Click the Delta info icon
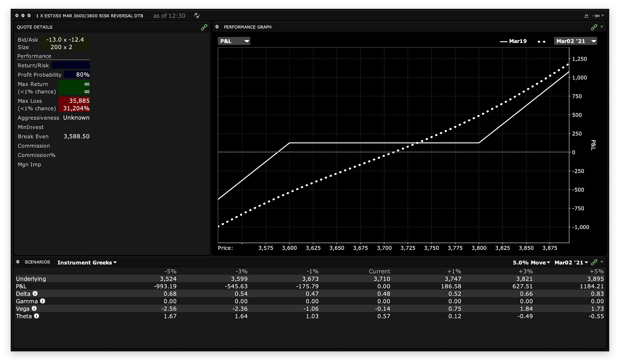This screenshot has width=620, height=364. [x=35, y=293]
